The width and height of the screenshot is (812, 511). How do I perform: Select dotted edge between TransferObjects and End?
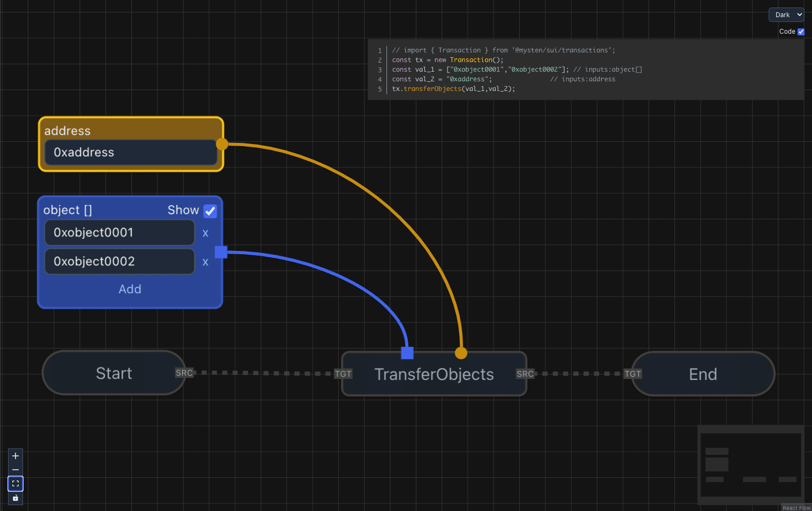point(579,374)
